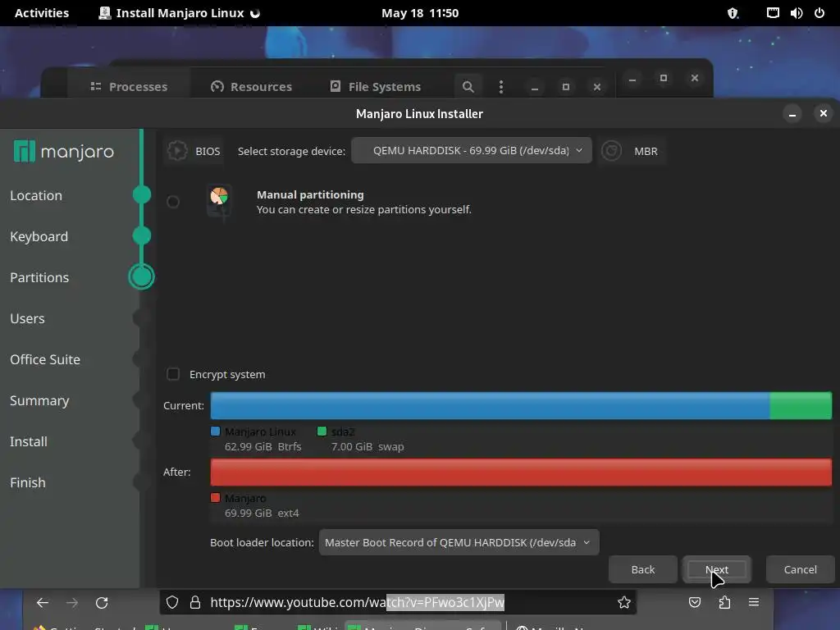Click the red Manjaro partition in After bar
The width and height of the screenshot is (840, 630).
click(521, 472)
